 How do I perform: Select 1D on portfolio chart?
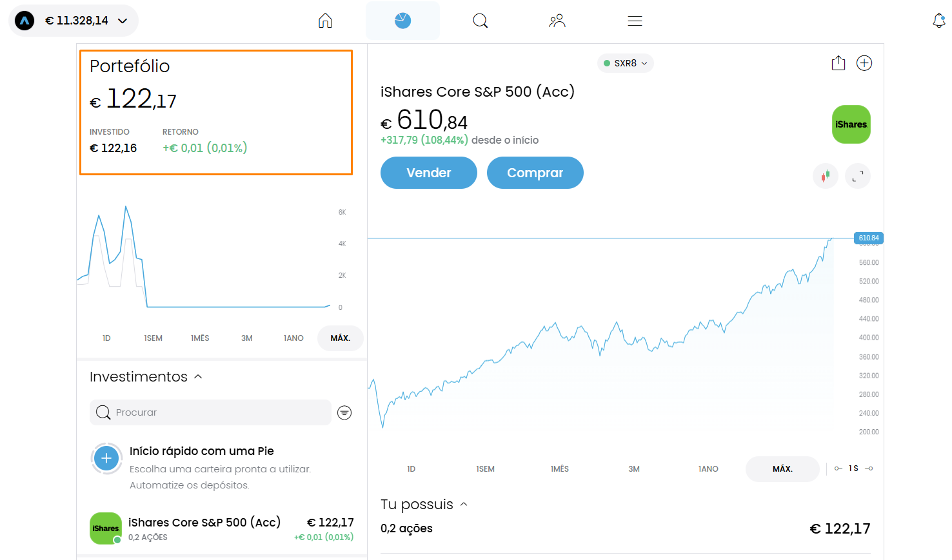106,338
